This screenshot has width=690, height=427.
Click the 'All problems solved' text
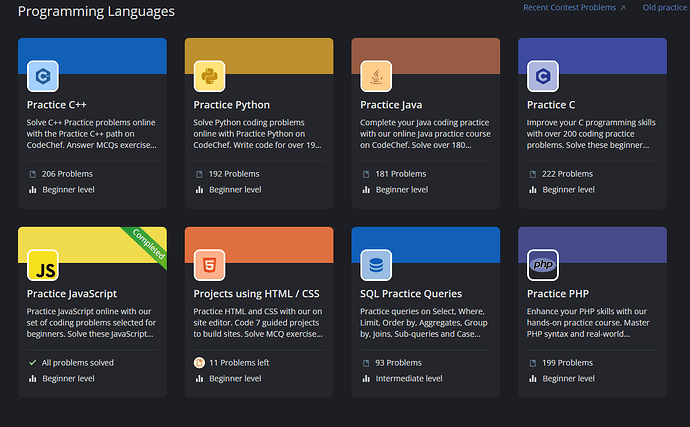(77, 363)
